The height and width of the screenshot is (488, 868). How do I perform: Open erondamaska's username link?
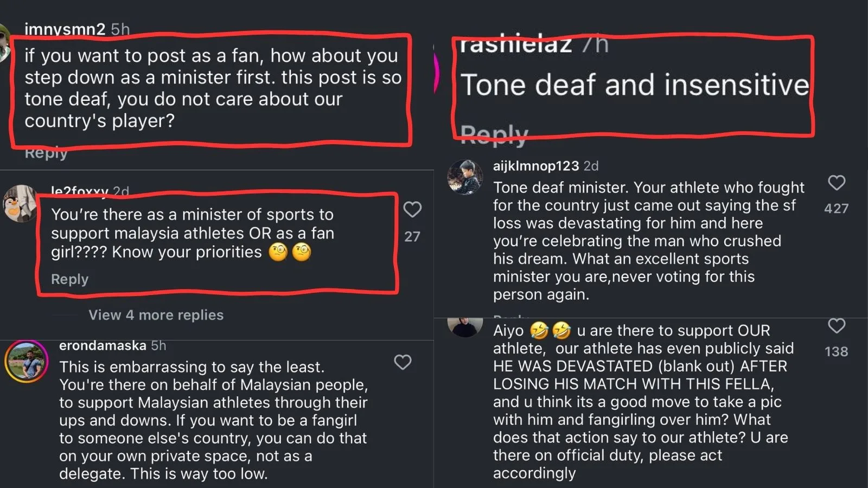103,345
